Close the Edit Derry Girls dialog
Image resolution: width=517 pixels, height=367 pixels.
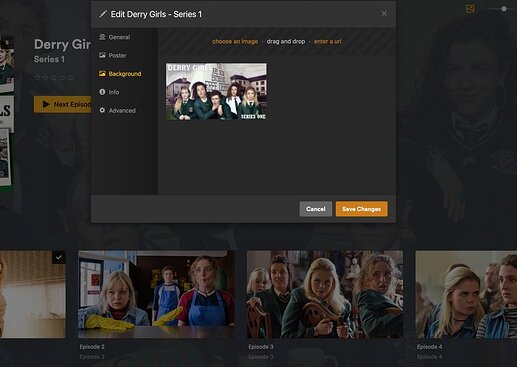tap(384, 13)
